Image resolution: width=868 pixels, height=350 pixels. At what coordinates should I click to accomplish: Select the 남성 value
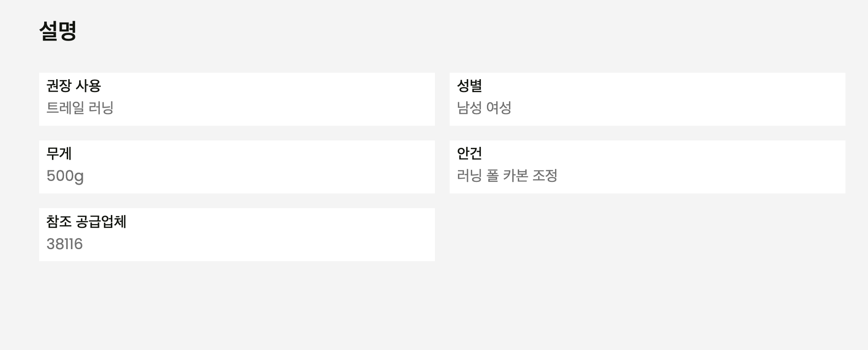click(469, 108)
